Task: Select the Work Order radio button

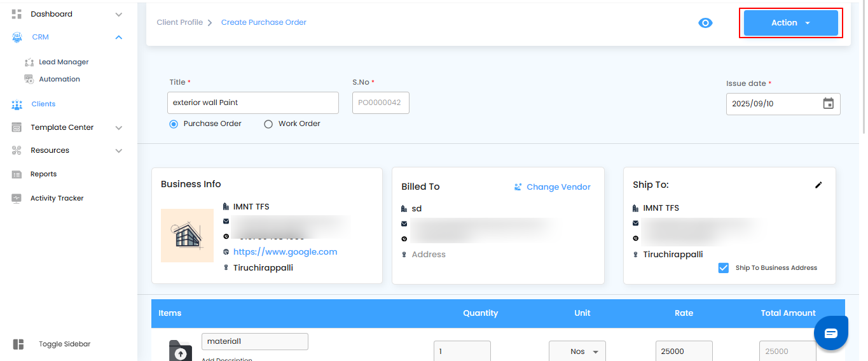Action: (268, 124)
